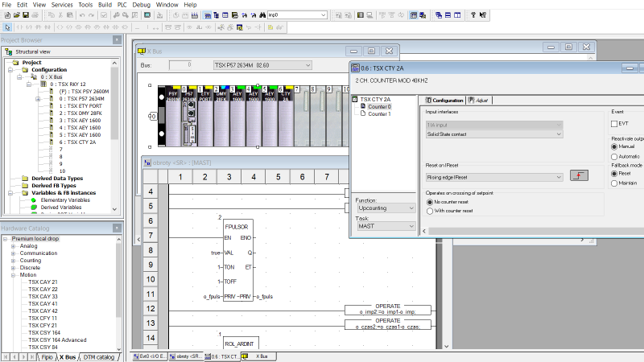
Task: Click the Validate checkmark toolbar icon
Action: [104, 15]
